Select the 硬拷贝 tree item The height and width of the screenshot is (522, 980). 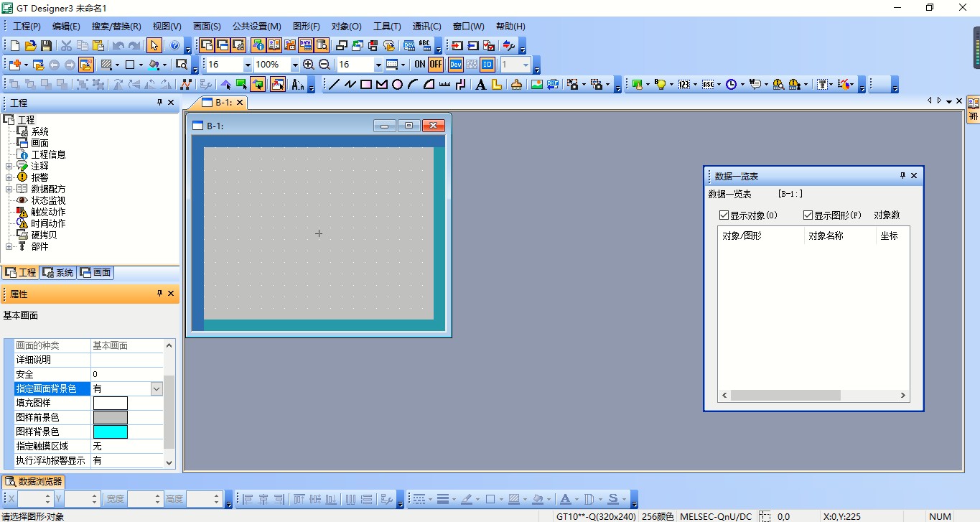tap(44, 235)
